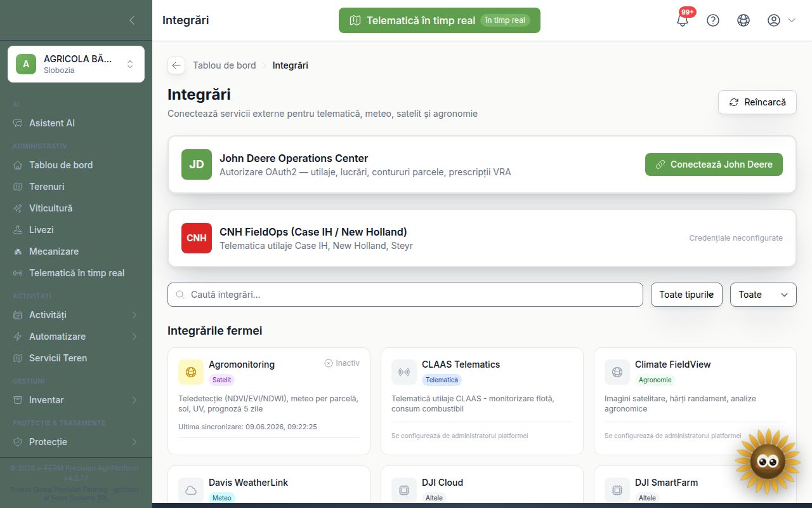Click the DJI SmartFarm chip icon
812x508 pixels.
pyautogui.click(x=617, y=490)
